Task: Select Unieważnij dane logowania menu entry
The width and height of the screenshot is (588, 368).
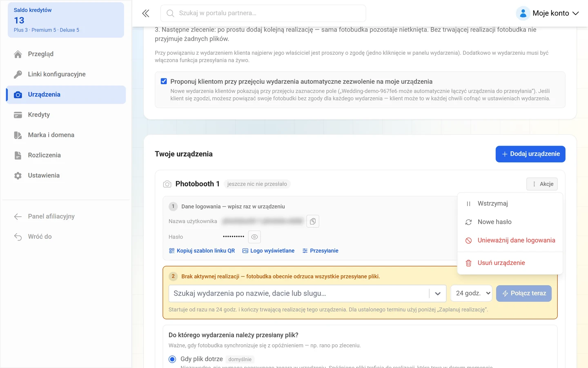Action: [510, 240]
